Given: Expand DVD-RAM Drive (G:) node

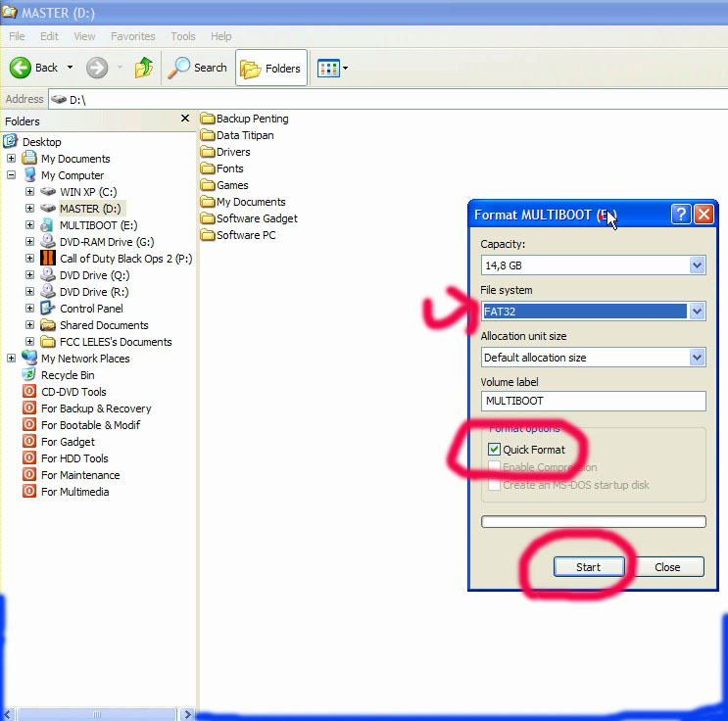Looking at the screenshot, I should tap(29, 242).
